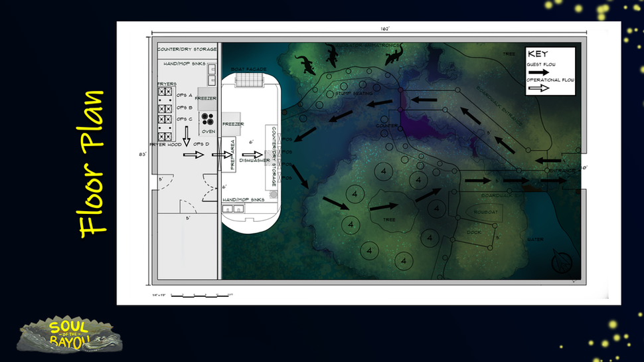This screenshot has height=362, width=644.
Task: Click the Soul of the Bayou logo
Action: (x=70, y=335)
